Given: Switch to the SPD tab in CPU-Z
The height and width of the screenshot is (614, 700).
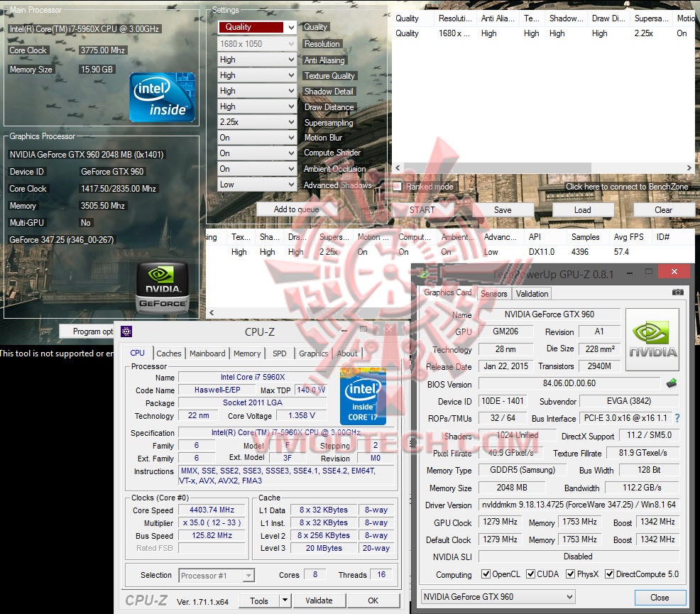Looking at the screenshot, I should point(280,353).
